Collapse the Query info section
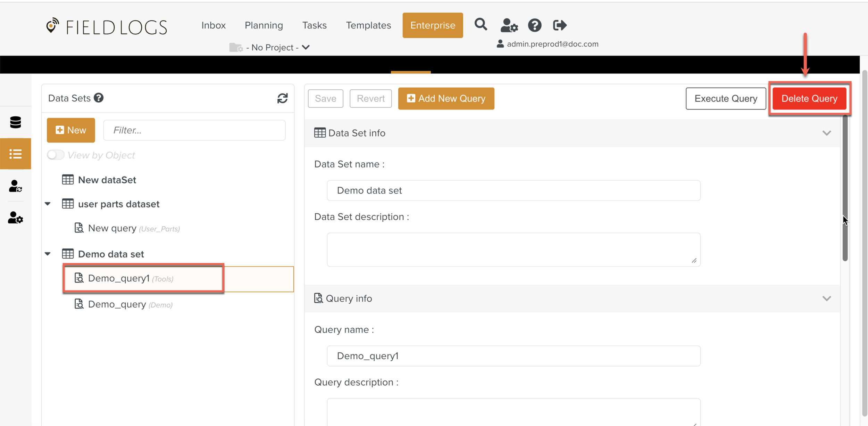868x426 pixels. [x=826, y=298]
